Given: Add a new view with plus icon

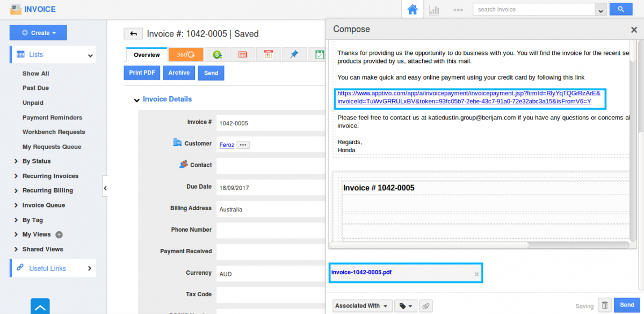Looking at the screenshot, I should 59,235.
